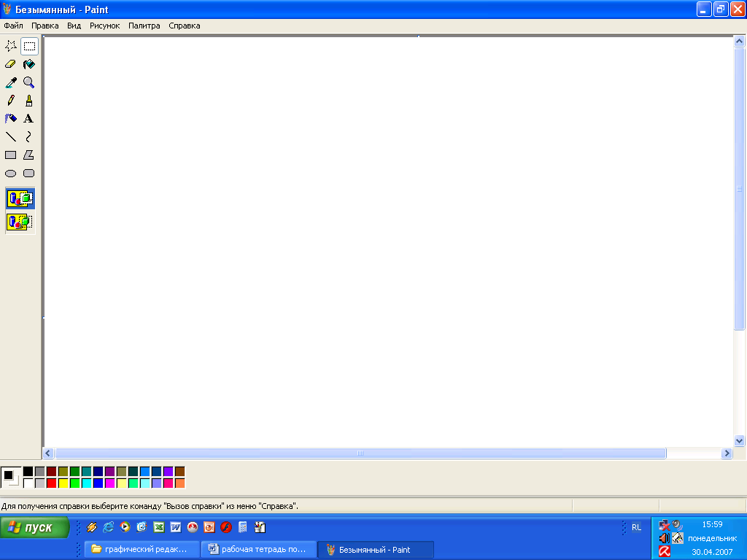Choose the Pencil tool
The height and width of the screenshot is (560, 747).
click(x=11, y=101)
